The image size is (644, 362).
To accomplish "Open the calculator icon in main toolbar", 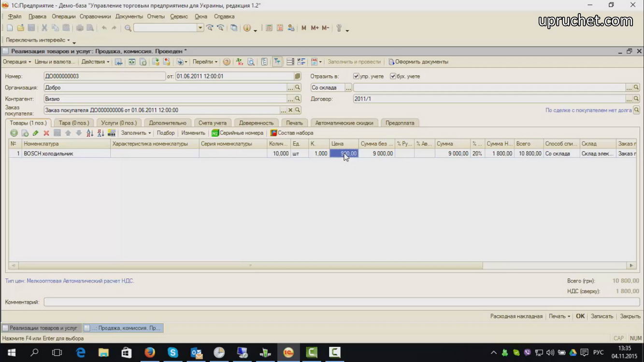I will 269,28.
